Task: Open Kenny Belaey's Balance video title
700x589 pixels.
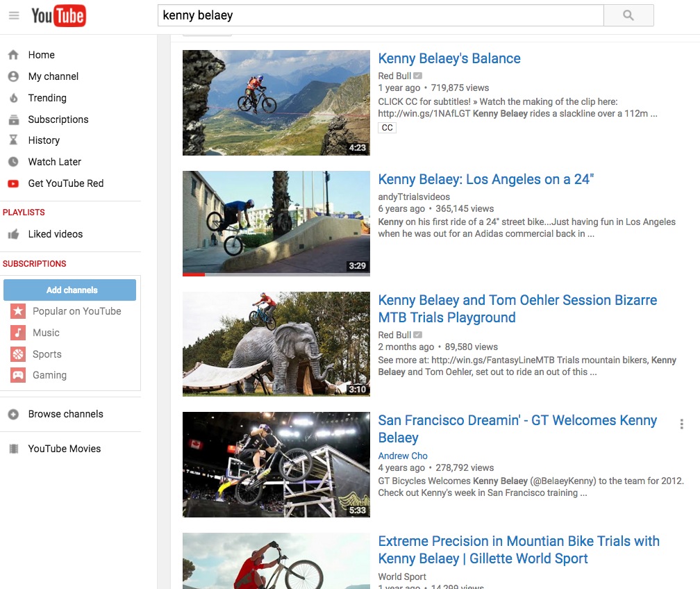Action: pyautogui.click(x=449, y=58)
